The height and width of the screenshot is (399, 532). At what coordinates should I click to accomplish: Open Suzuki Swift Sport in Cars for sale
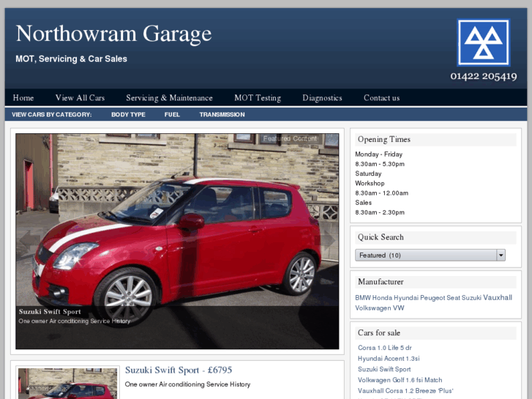384,369
